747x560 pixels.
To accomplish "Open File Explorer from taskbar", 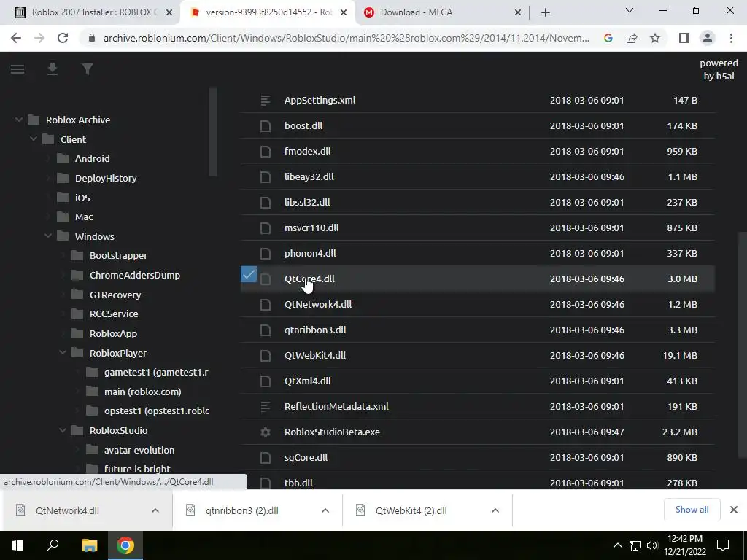I will click(x=89, y=545).
